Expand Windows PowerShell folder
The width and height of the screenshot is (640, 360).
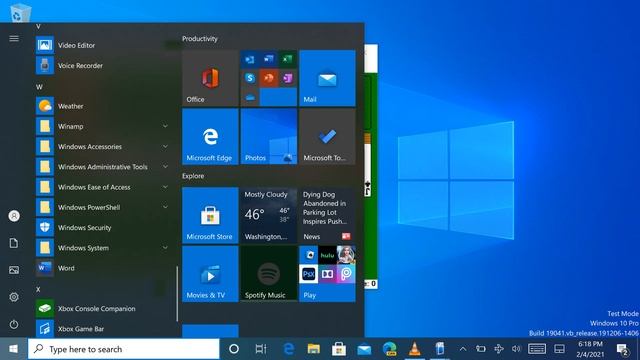102,207
